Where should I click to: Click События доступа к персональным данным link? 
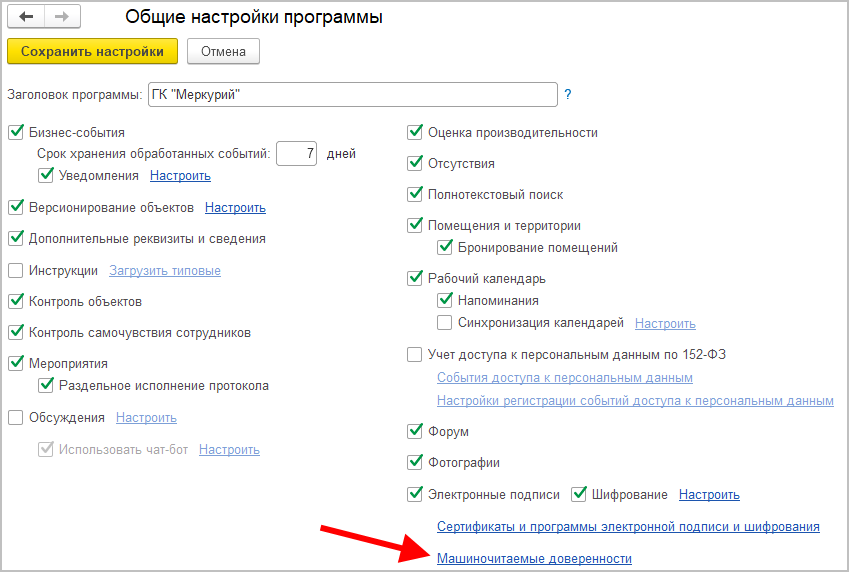tap(564, 378)
